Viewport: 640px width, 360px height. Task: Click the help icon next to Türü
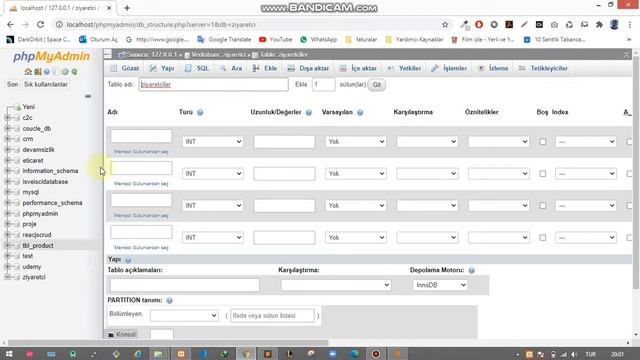[200, 112]
